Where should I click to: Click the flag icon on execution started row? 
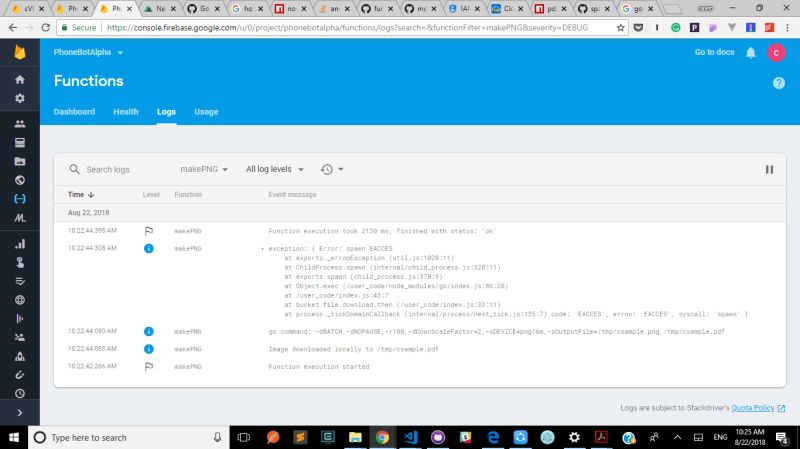pos(148,366)
